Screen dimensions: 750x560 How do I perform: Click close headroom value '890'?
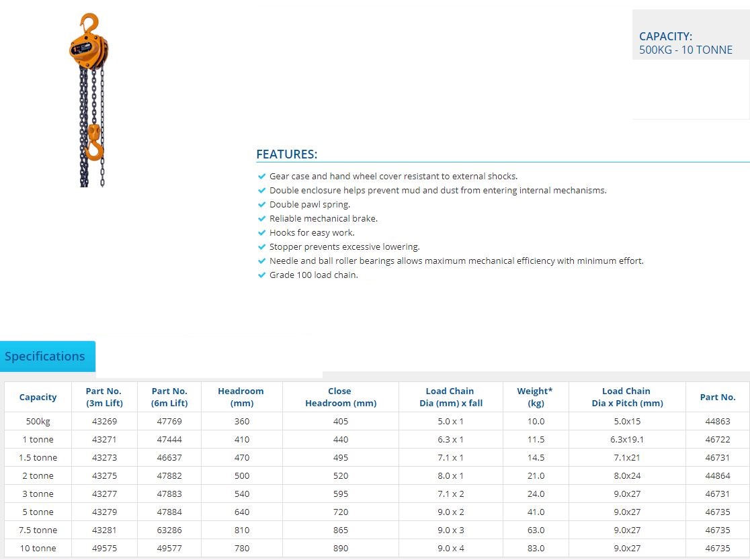341,549
